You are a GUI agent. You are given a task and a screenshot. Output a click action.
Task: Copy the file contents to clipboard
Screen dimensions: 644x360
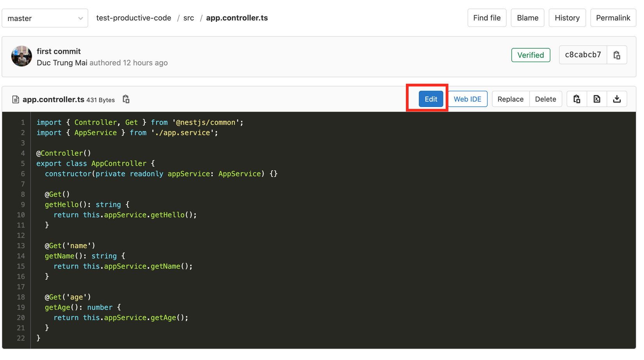(x=576, y=99)
